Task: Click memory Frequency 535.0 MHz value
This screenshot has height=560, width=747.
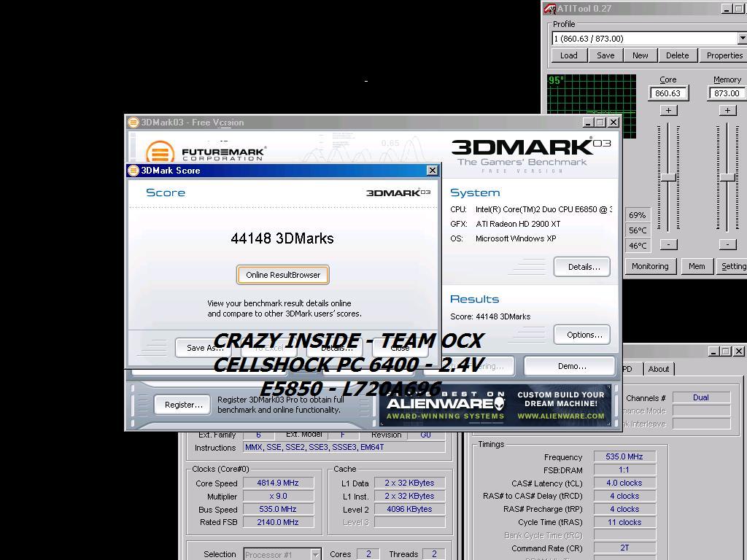Action: click(x=624, y=456)
